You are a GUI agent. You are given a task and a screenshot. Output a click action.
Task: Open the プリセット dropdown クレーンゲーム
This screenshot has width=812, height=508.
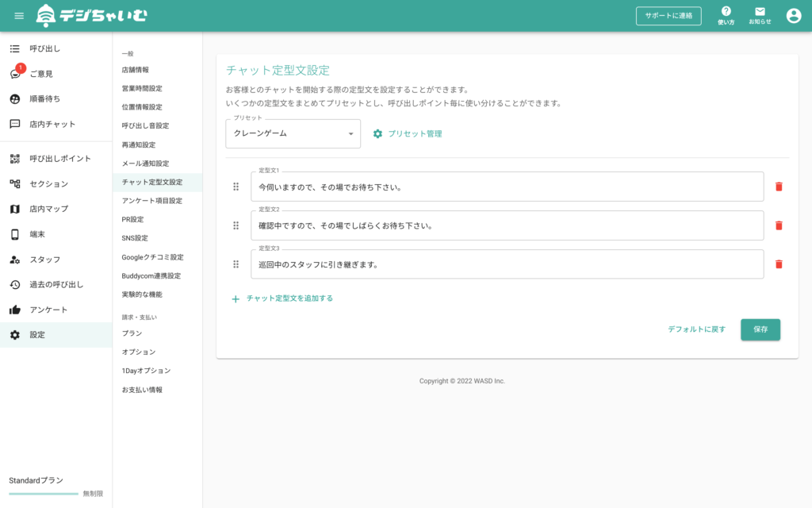293,133
